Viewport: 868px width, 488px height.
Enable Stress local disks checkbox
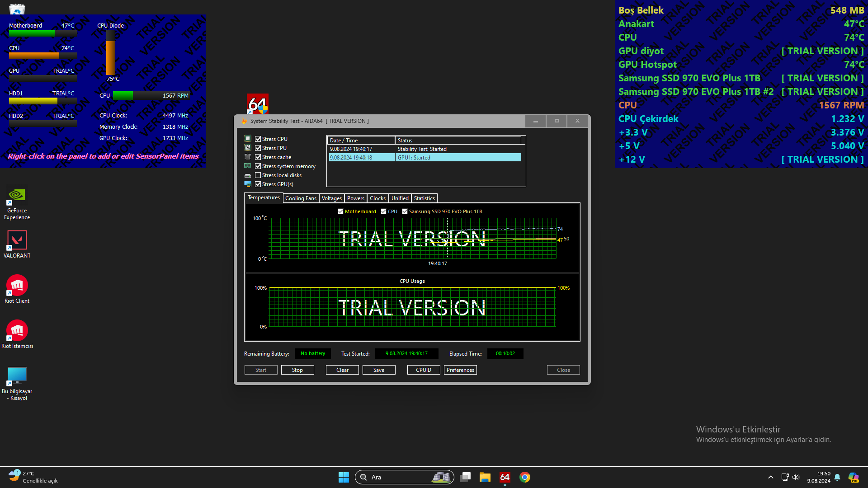pyautogui.click(x=258, y=175)
